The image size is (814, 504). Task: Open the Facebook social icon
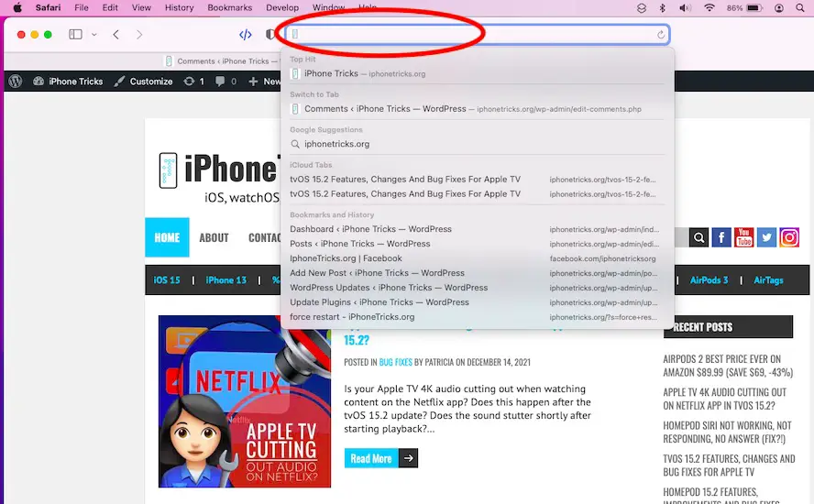click(721, 237)
